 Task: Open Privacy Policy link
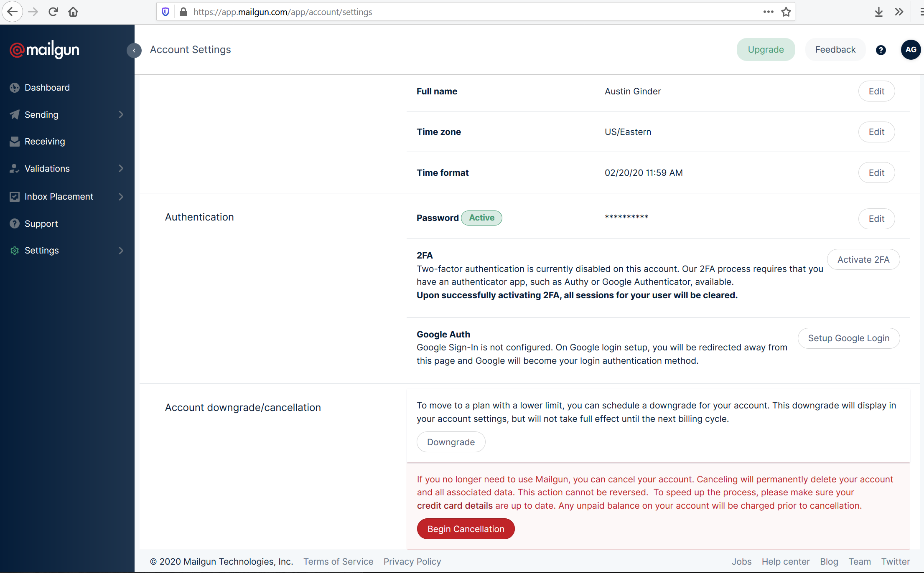[412, 562]
